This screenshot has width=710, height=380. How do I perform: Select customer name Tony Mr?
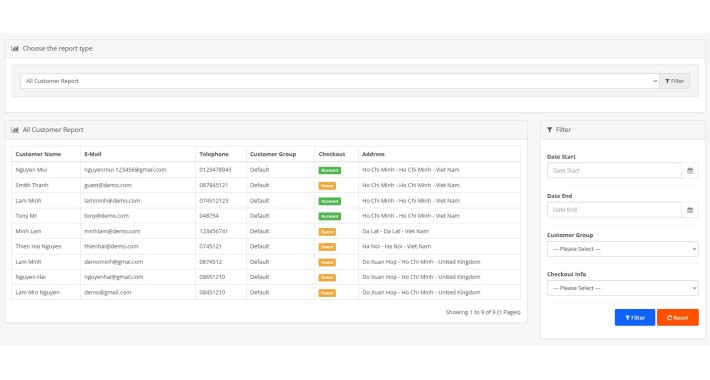tap(26, 216)
